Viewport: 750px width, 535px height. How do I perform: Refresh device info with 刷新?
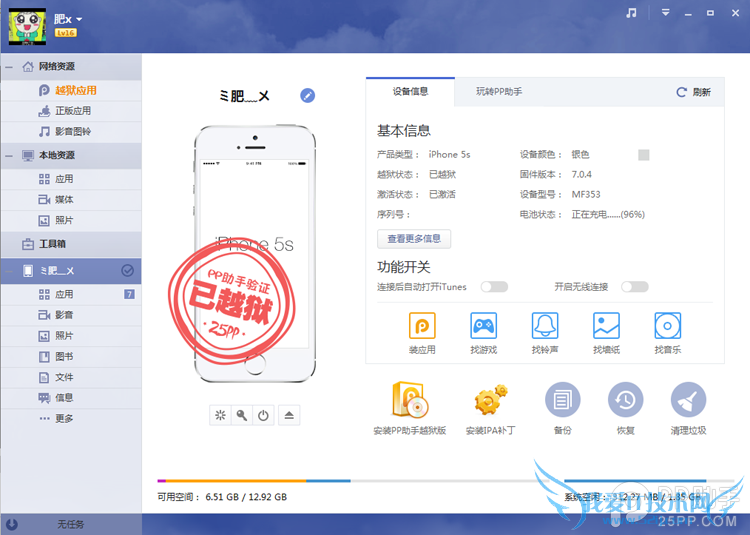pyautogui.click(x=694, y=92)
